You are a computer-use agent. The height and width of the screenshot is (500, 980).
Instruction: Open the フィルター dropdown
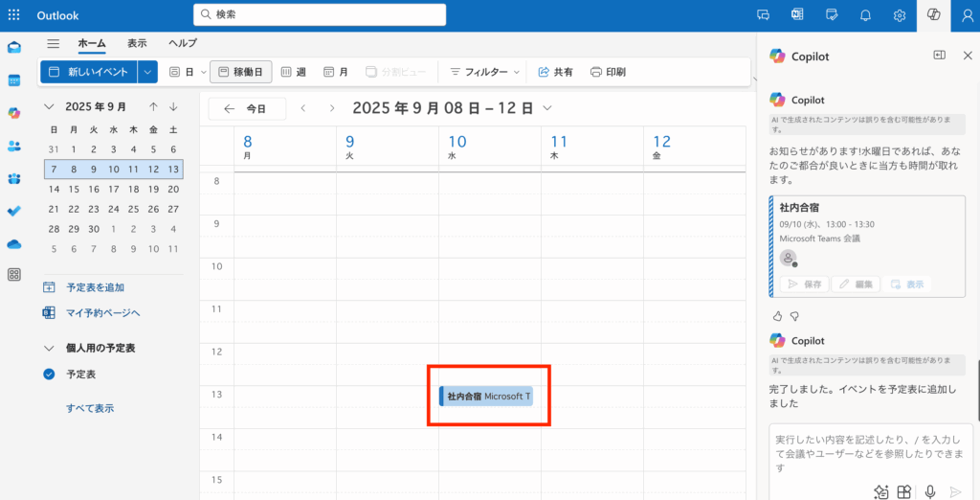pos(485,72)
